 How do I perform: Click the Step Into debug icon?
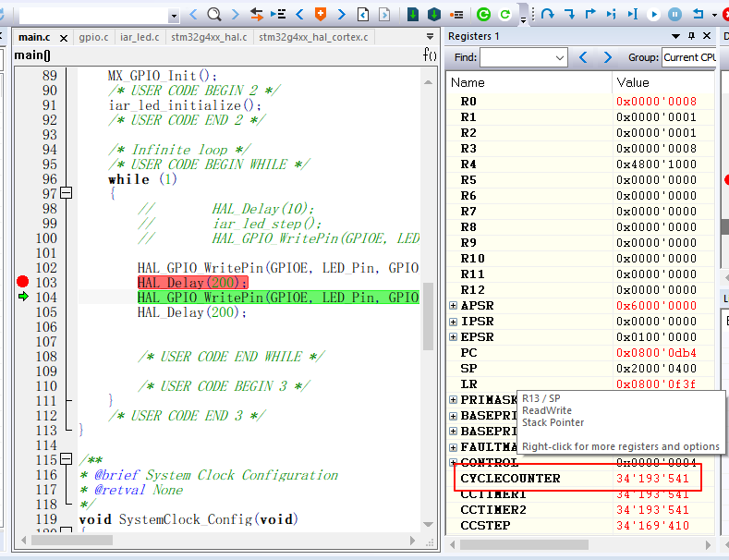click(x=569, y=14)
